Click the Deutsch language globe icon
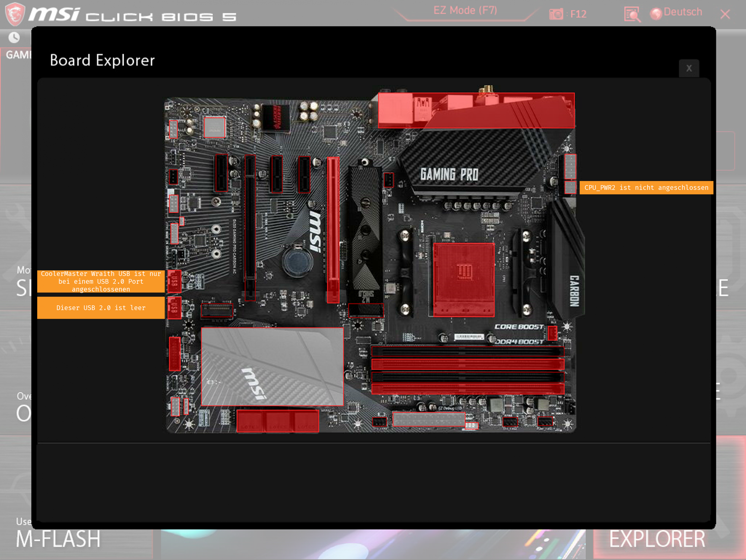 point(656,14)
